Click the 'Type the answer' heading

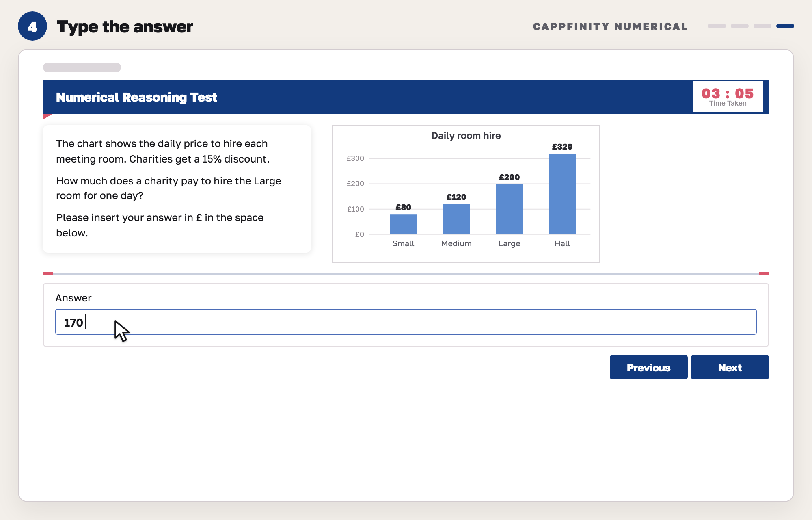[125, 27]
